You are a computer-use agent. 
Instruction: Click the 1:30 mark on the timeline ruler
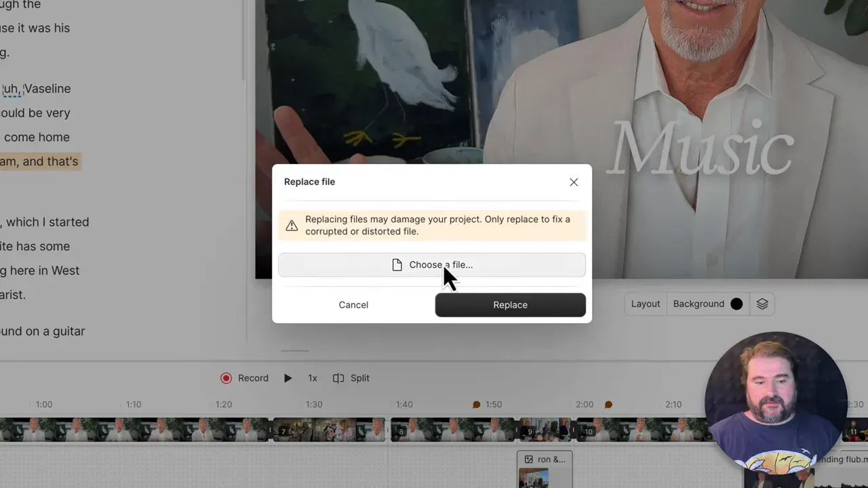314,405
